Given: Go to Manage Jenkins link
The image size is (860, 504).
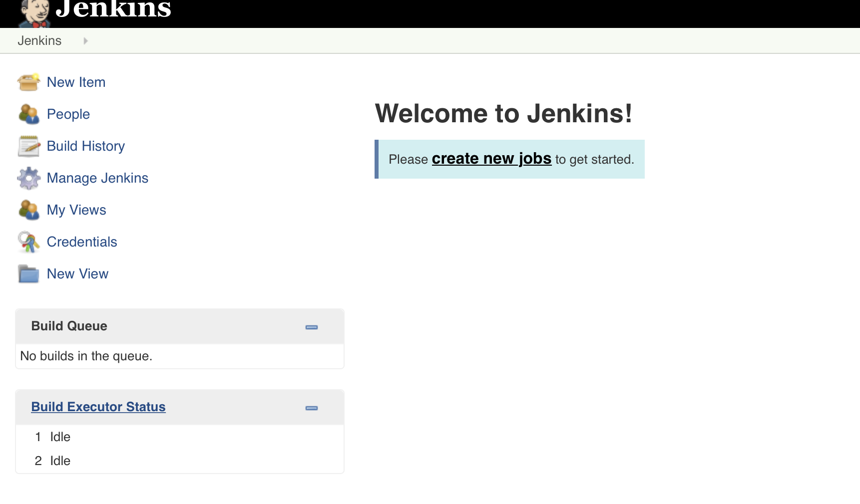Looking at the screenshot, I should coord(97,178).
